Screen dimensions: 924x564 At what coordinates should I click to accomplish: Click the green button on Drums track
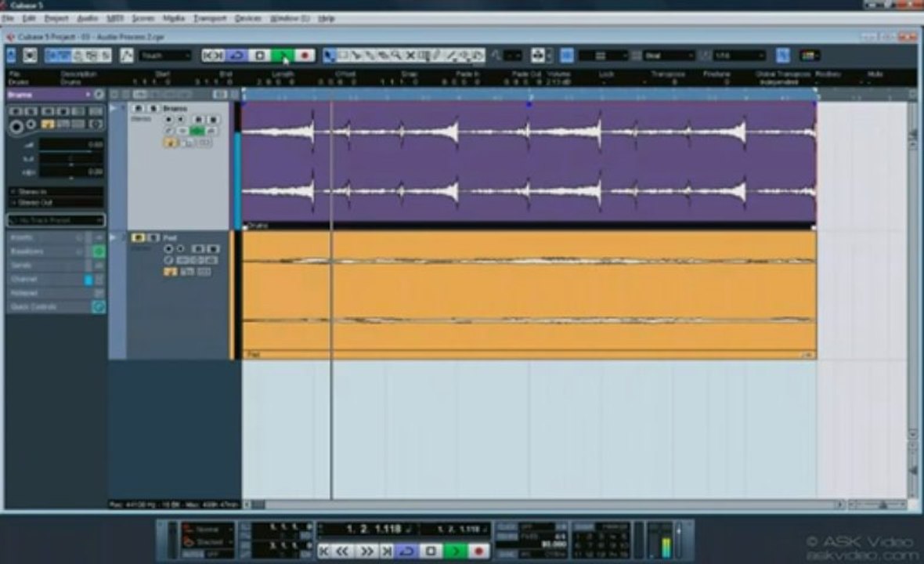click(x=197, y=131)
